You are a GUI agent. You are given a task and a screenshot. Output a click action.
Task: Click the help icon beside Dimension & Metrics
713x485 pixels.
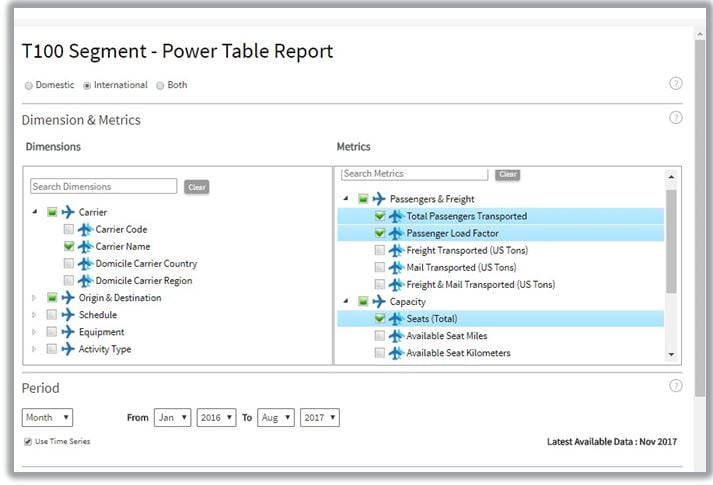(676, 118)
